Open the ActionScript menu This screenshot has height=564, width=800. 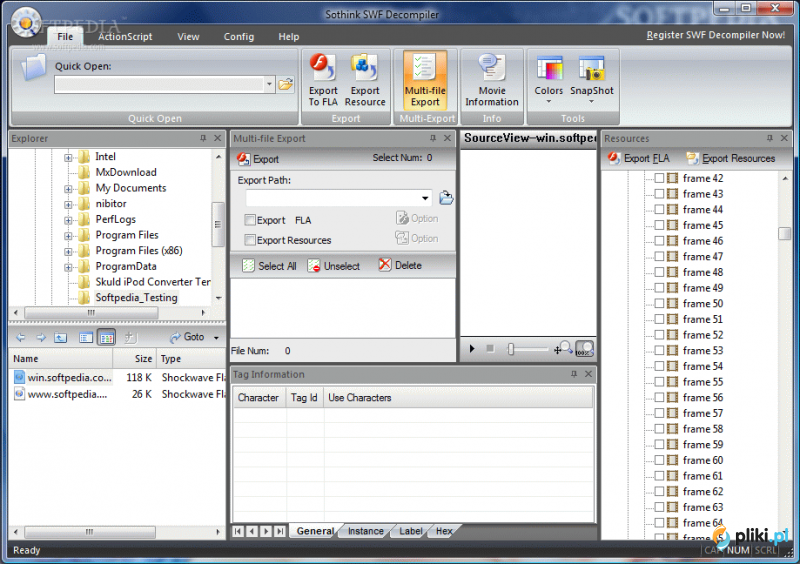tap(125, 37)
